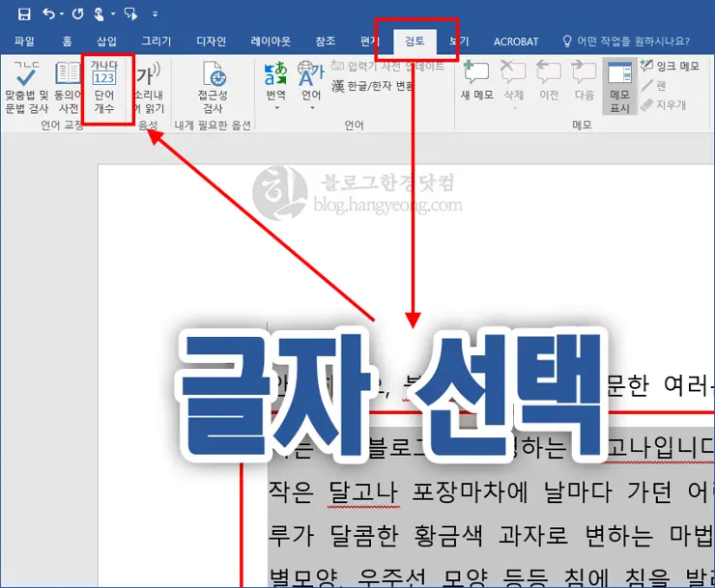Expand the 언어 dropdown arrow
This screenshot has height=588, width=715.
point(312,108)
